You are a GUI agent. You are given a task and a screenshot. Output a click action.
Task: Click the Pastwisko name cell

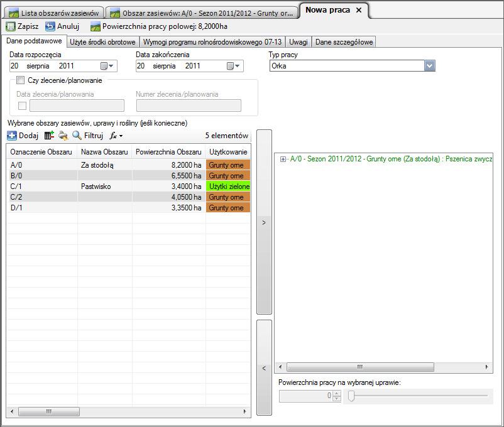pos(104,186)
